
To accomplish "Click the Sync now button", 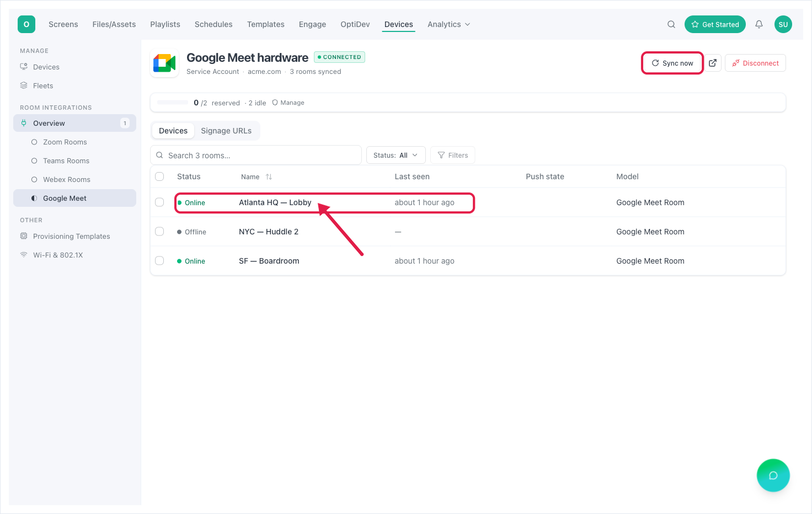I will click(x=672, y=63).
